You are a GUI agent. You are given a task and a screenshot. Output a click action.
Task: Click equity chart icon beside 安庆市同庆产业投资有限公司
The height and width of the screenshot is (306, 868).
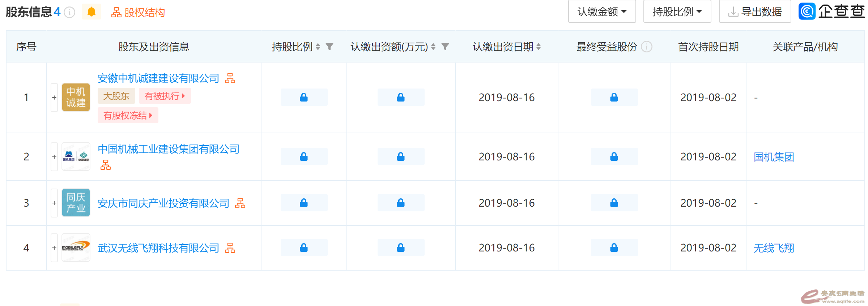(240, 203)
